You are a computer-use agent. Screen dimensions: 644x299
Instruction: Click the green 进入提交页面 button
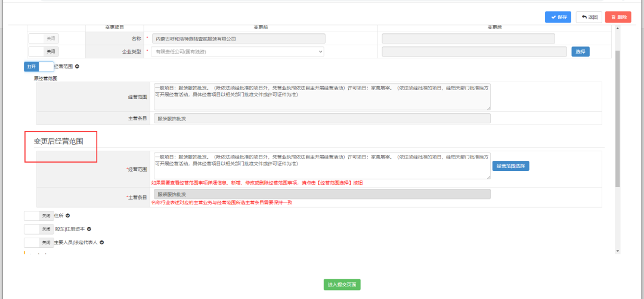coord(342,285)
